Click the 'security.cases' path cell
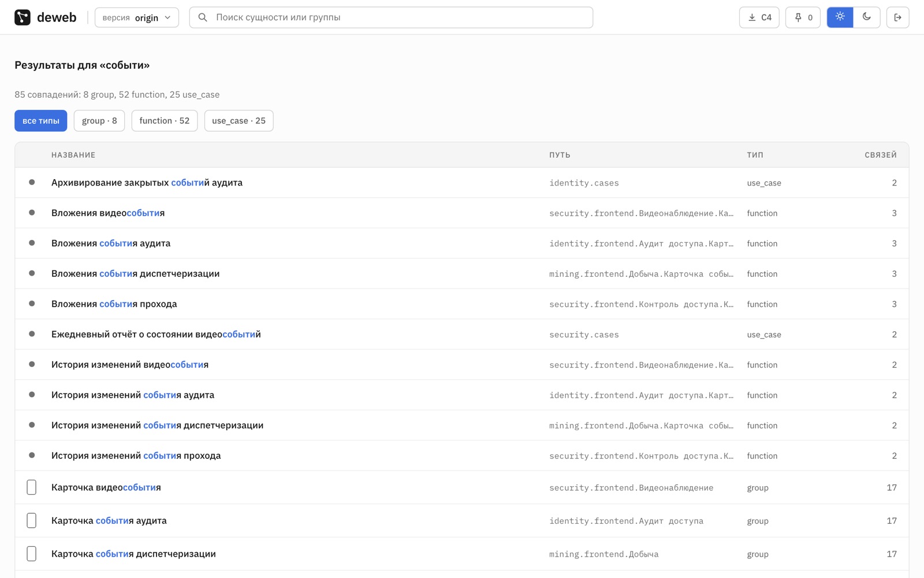The image size is (924, 578). point(584,335)
